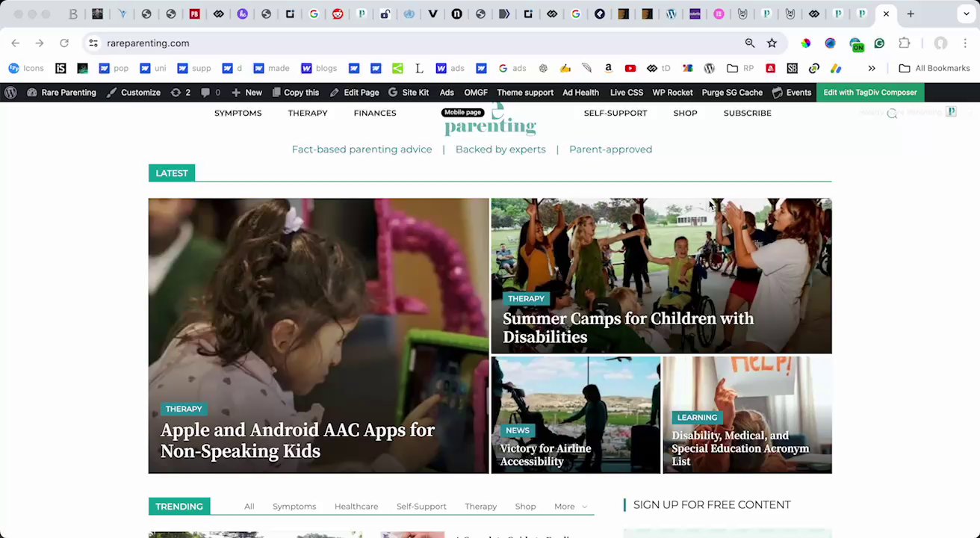This screenshot has height=538, width=980.
Task: Open the Apple and Android AAC Apps article
Action: (318, 336)
